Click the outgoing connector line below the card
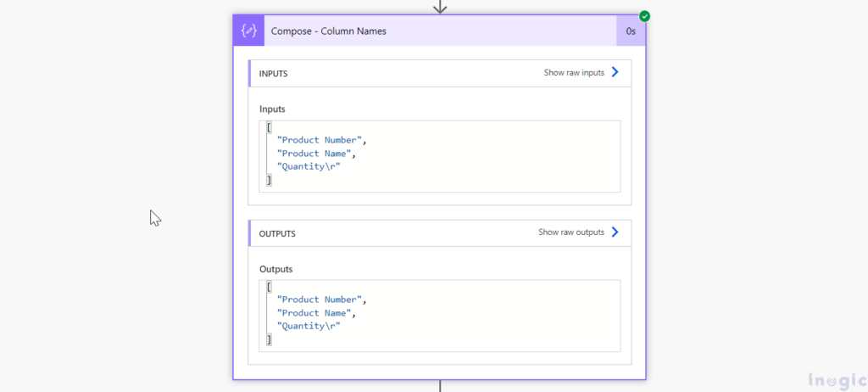Screen dimensions: 868x392 click(439, 386)
